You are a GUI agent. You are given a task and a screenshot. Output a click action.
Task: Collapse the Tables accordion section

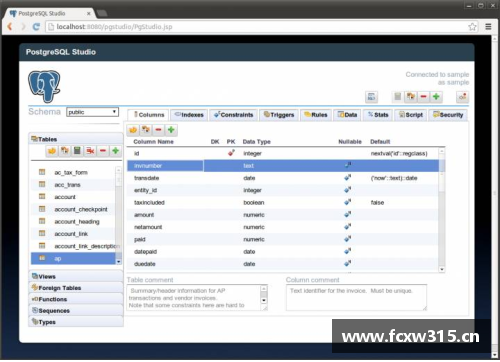(76, 139)
